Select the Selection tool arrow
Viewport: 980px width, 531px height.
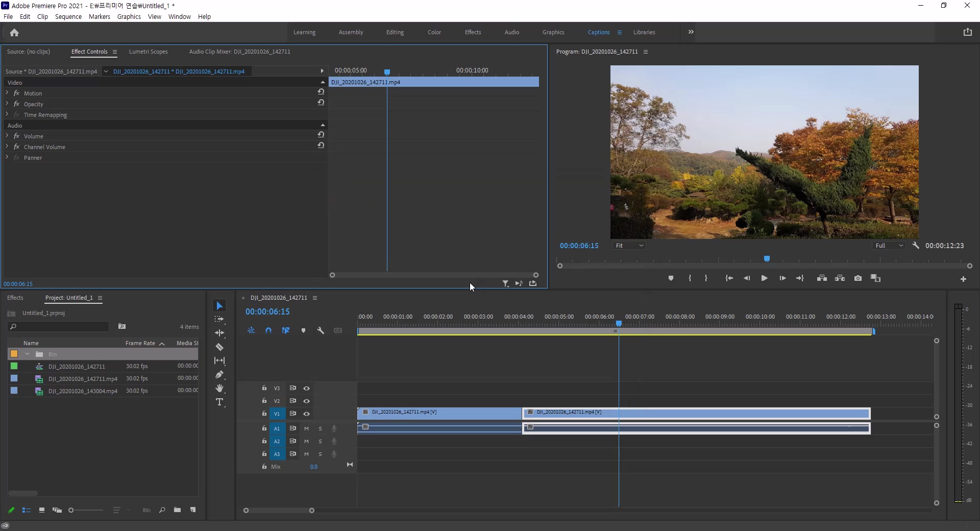pyautogui.click(x=219, y=306)
